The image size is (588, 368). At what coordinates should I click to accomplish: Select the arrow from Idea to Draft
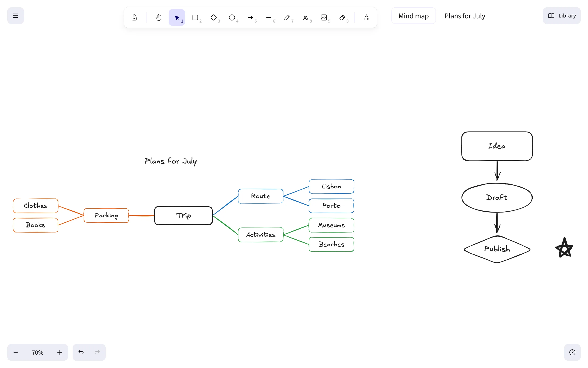pyautogui.click(x=497, y=171)
